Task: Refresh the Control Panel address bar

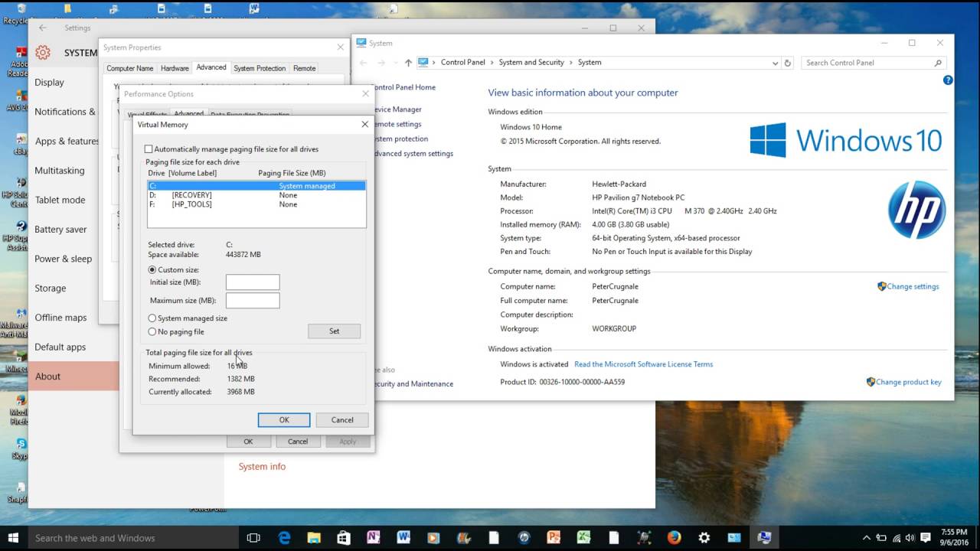Action: (788, 63)
